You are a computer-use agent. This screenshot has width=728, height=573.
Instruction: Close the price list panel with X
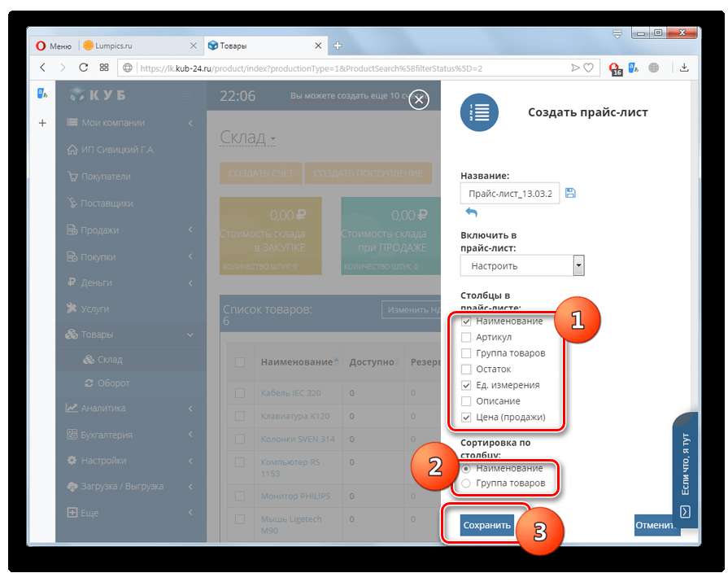point(419,99)
